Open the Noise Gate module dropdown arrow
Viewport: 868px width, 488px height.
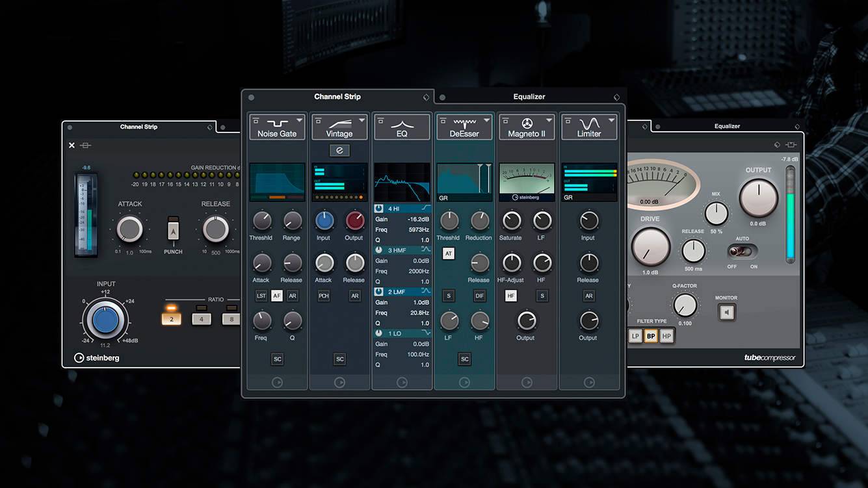pos(300,120)
